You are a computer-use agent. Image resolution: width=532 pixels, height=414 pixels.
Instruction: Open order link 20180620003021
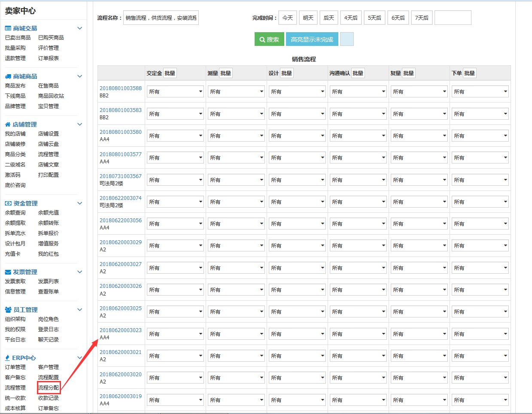pyautogui.click(x=121, y=352)
